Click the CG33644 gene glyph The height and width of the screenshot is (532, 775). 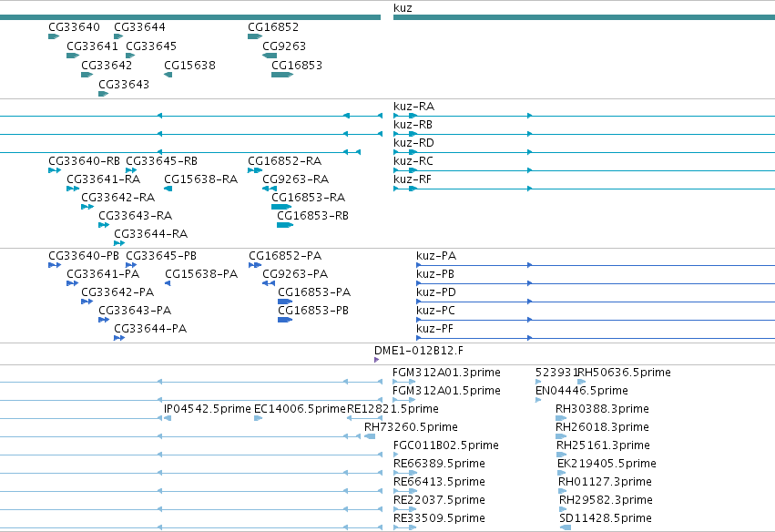tap(118, 36)
